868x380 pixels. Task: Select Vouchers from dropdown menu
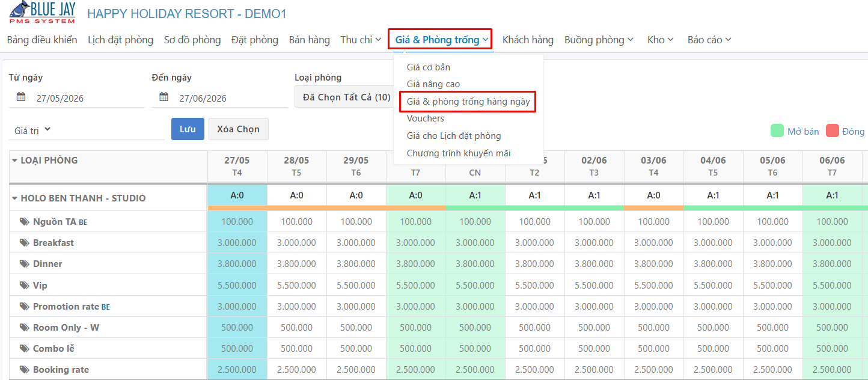(x=426, y=118)
